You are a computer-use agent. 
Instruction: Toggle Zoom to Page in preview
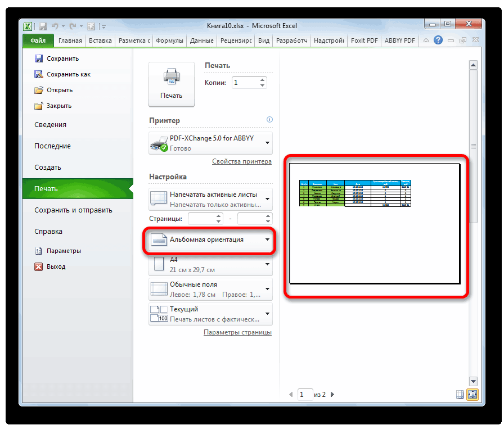click(472, 395)
